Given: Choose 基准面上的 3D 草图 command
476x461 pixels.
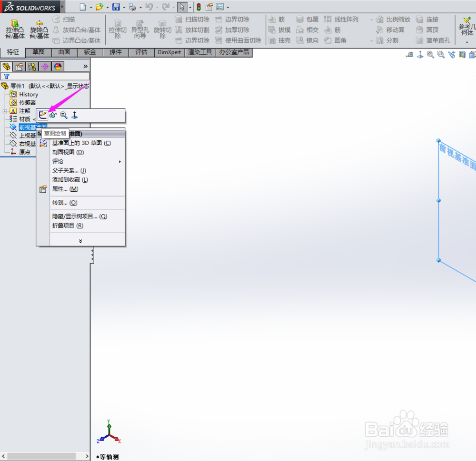Looking at the screenshot, I should [x=81, y=143].
